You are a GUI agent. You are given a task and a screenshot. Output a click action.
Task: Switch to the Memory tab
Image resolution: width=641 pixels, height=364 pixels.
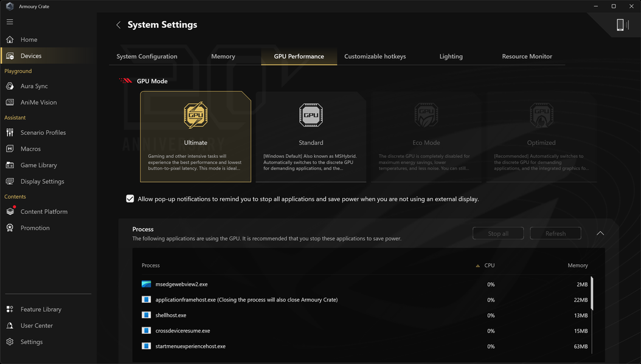coord(223,57)
